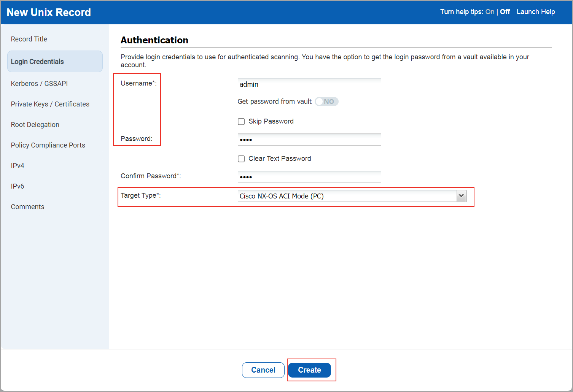Open Policy Compliance Ports settings
Viewport: 573px width, 392px height.
48,145
